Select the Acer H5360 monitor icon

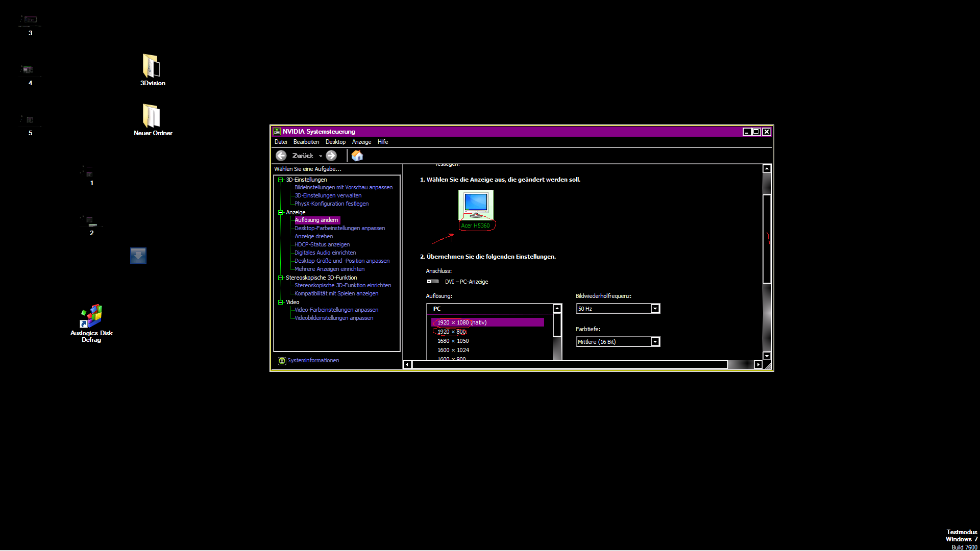tap(476, 204)
